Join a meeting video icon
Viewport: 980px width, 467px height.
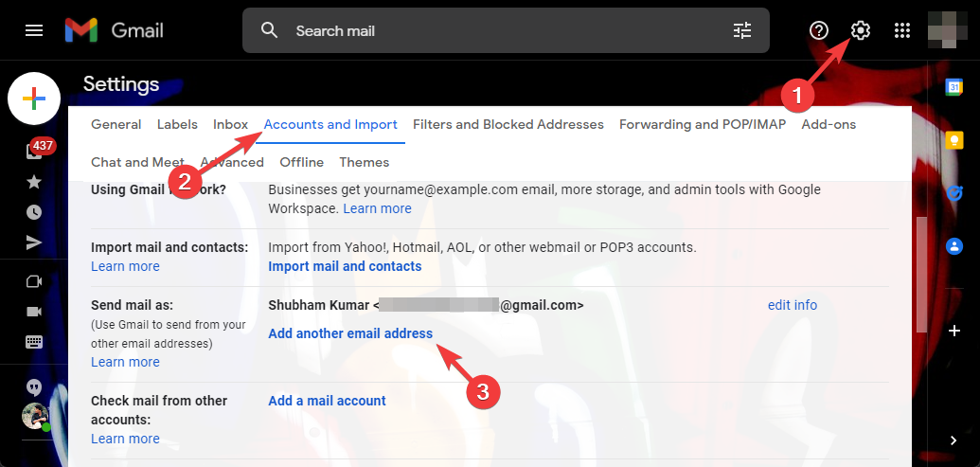pyautogui.click(x=34, y=312)
